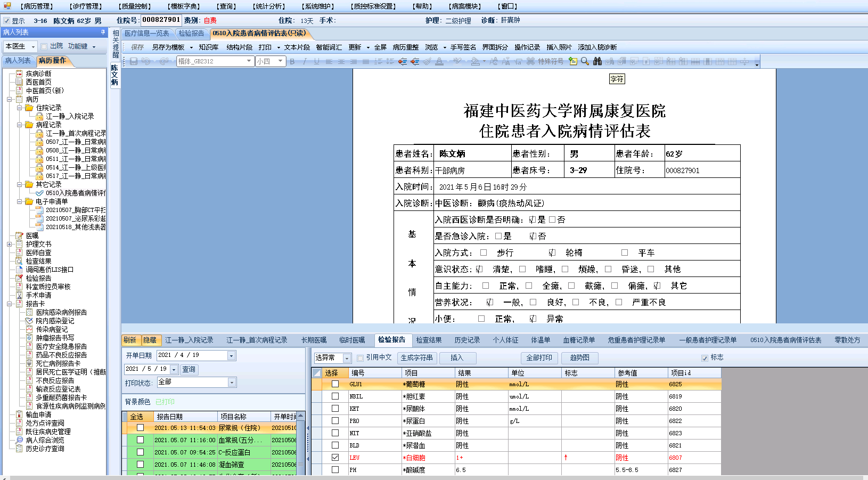Click the 生成字符串 button
The height and width of the screenshot is (480, 868).
tap(417, 358)
